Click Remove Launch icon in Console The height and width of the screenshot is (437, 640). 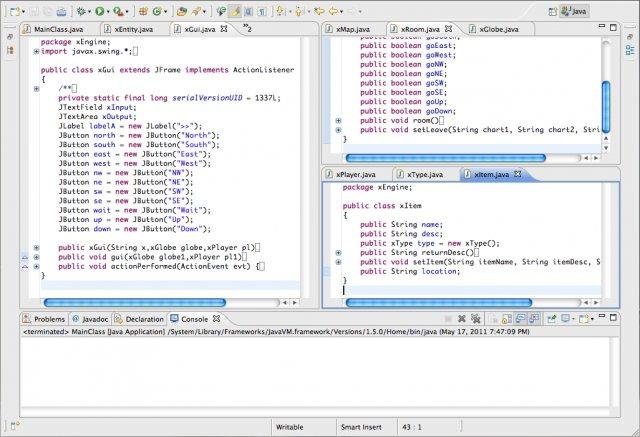pyautogui.click(x=462, y=319)
